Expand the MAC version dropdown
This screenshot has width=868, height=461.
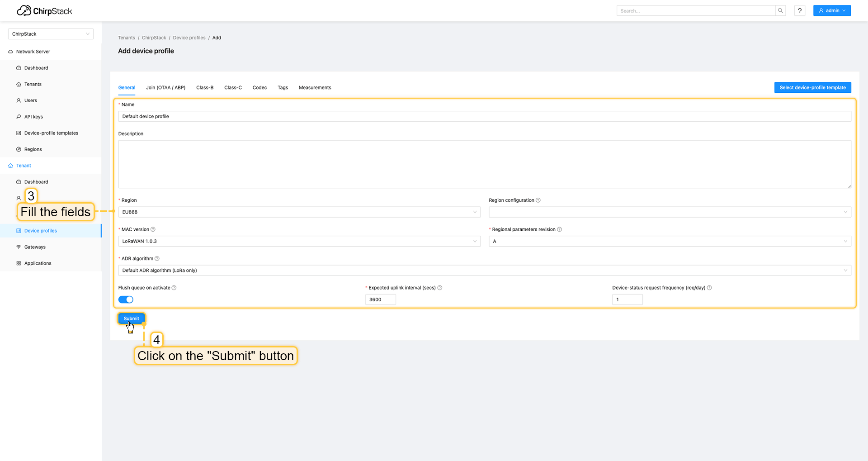pos(299,241)
